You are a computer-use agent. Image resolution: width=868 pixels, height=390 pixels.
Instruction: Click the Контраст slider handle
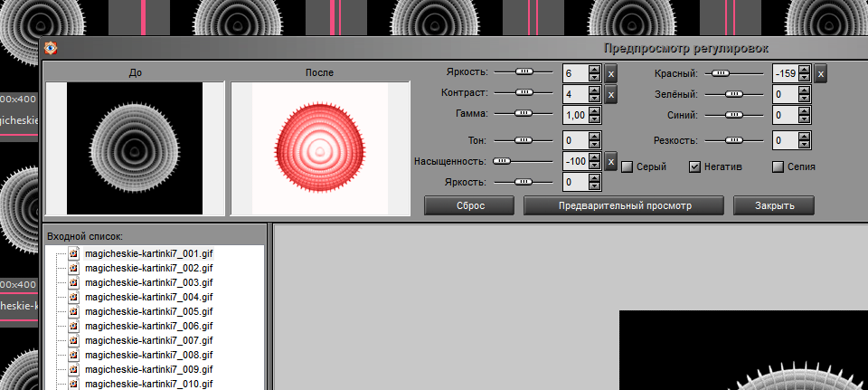pyautogui.click(x=524, y=93)
